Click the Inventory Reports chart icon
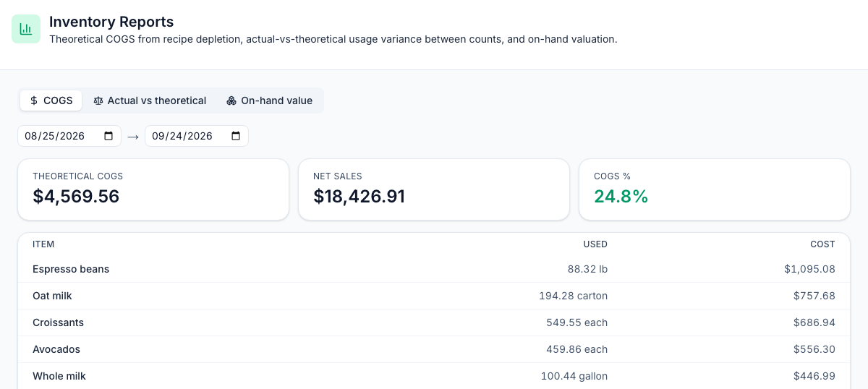The image size is (868, 389). pos(26,29)
